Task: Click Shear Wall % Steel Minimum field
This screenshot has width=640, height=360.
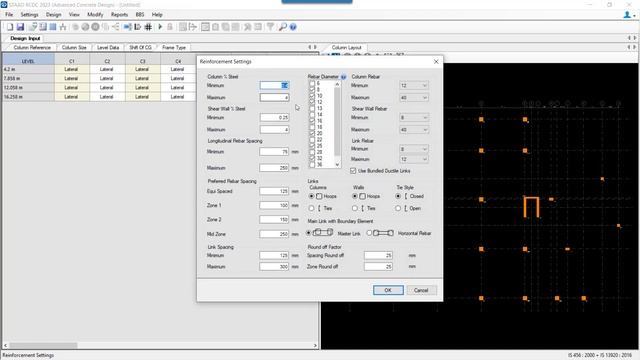Action: tap(274, 118)
